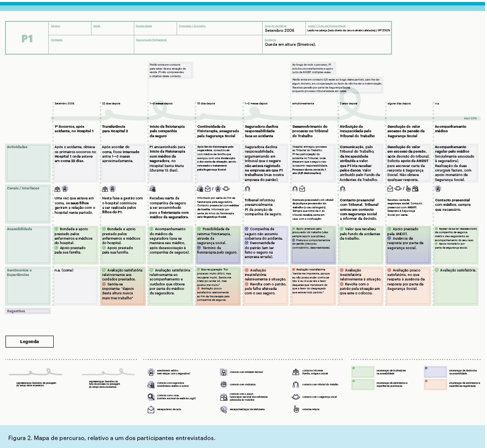The image size is (487, 448).
Task: Click the Background Profissional field
Action: point(153,40)
